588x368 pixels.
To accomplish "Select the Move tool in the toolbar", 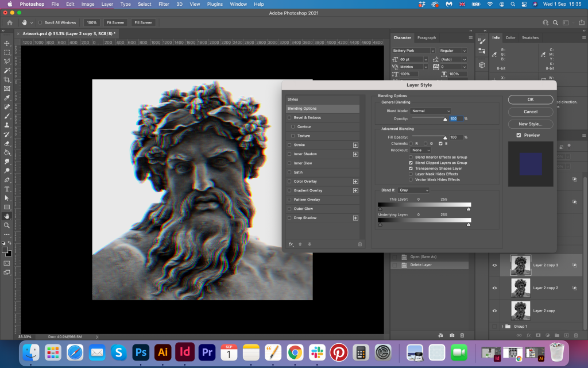I will [7, 43].
